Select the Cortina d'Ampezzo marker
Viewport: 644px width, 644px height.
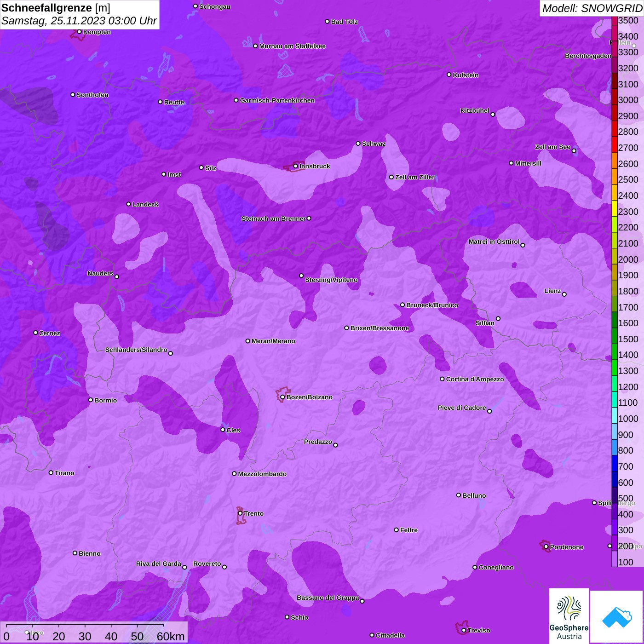[x=443, y=379]
